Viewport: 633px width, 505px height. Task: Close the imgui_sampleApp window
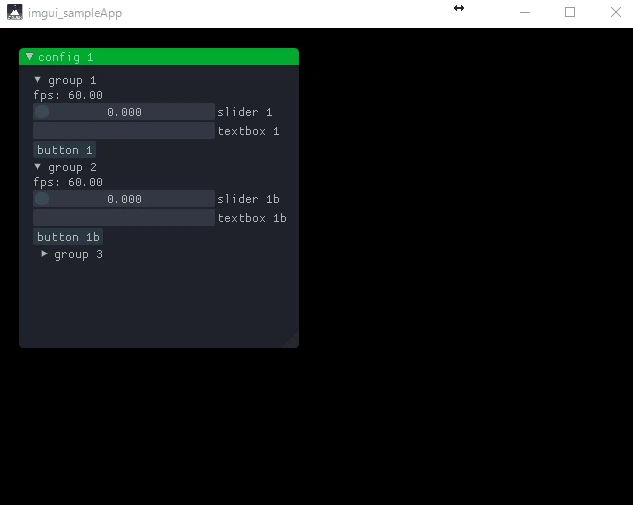616,13
